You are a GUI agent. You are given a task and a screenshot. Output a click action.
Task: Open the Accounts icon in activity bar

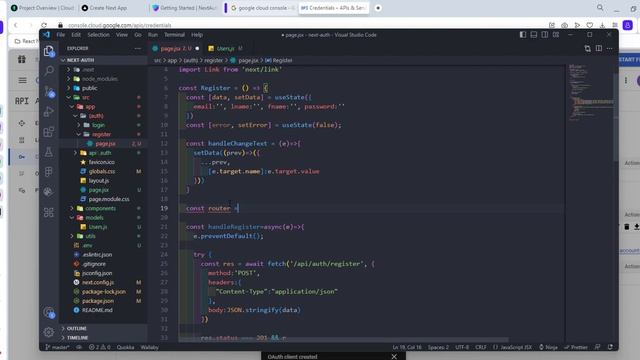click(49, 313)
